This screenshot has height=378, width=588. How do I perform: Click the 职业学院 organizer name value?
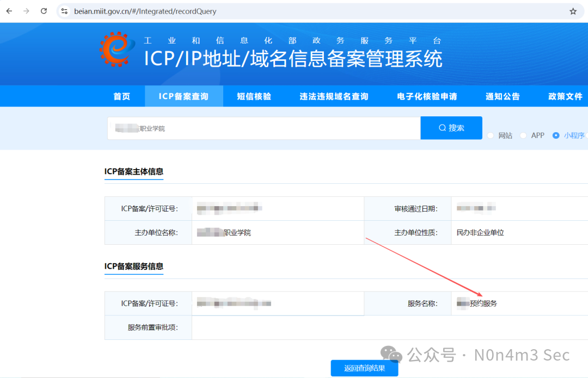237,233
